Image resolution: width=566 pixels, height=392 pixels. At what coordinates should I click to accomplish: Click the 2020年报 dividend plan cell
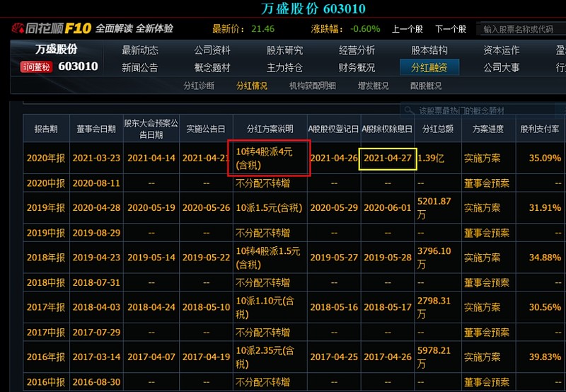[x=268, y=158]
